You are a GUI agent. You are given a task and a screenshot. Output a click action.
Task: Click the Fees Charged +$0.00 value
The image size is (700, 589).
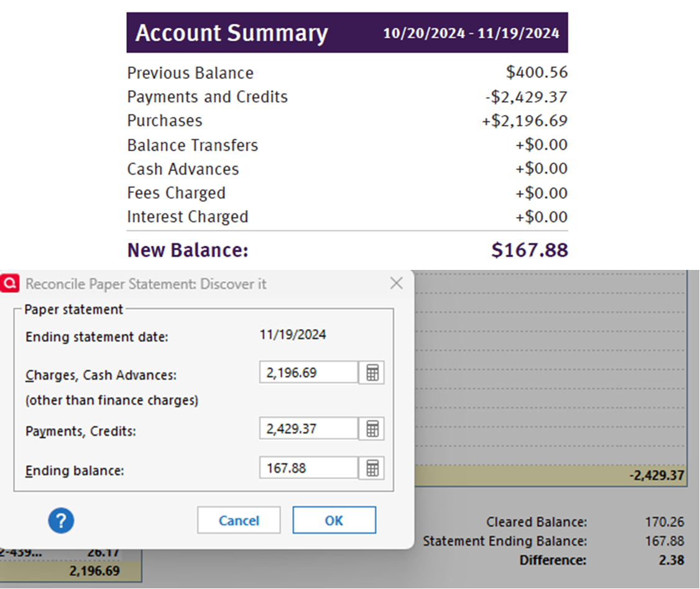pyautogui.click(x=541, y=193)
